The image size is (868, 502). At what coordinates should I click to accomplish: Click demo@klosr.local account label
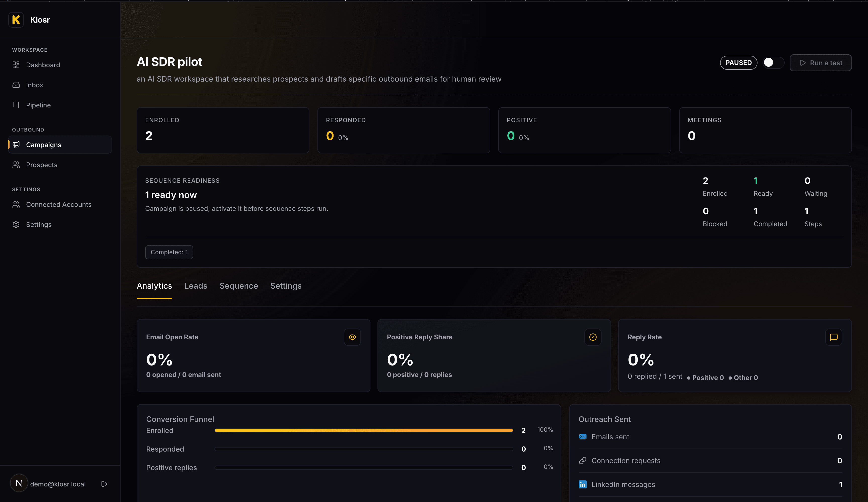tap(58, 484)
